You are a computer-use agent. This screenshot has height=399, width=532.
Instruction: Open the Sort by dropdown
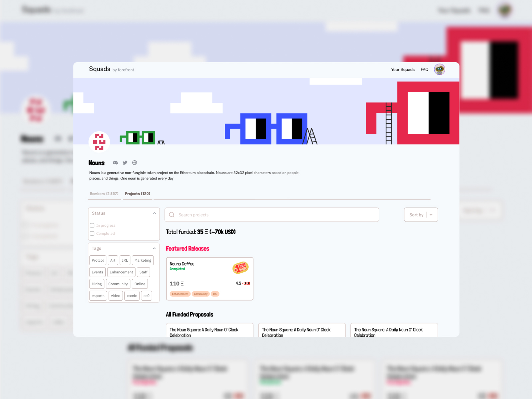[x=421, y=215]
